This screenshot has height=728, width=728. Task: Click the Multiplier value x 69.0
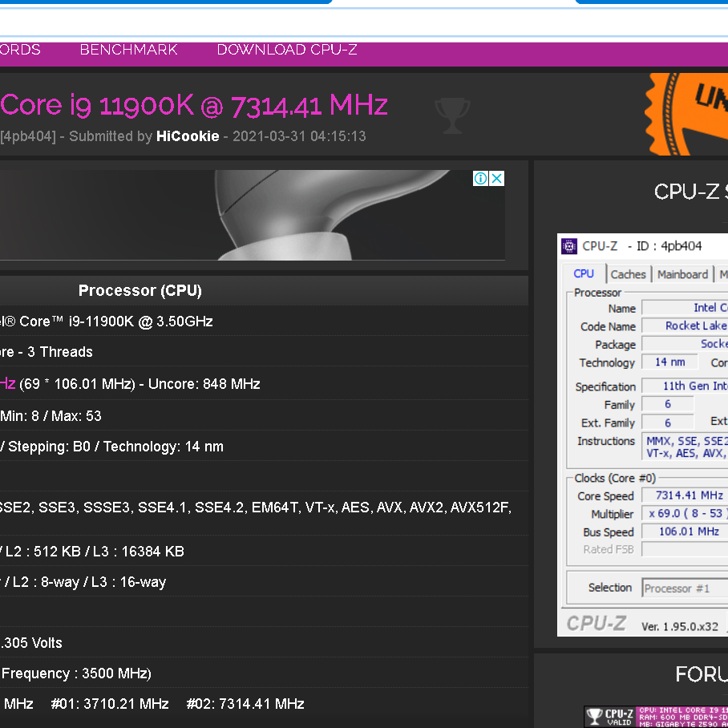(685, 513)
